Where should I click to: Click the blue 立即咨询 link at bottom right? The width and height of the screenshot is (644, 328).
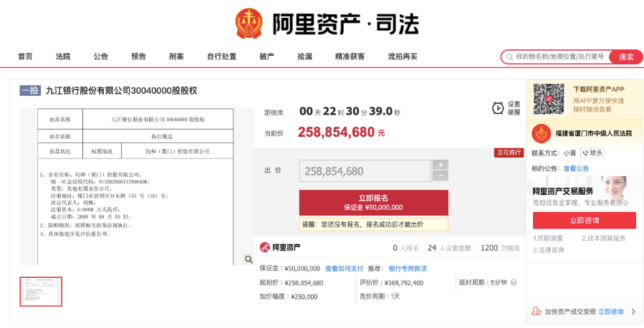611,312
